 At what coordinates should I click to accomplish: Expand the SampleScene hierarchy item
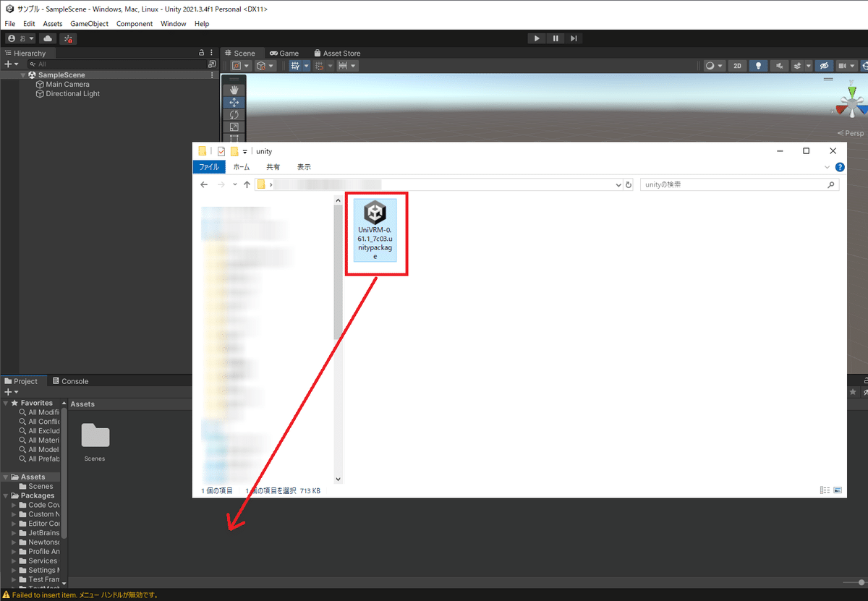[x=22, y=74]
